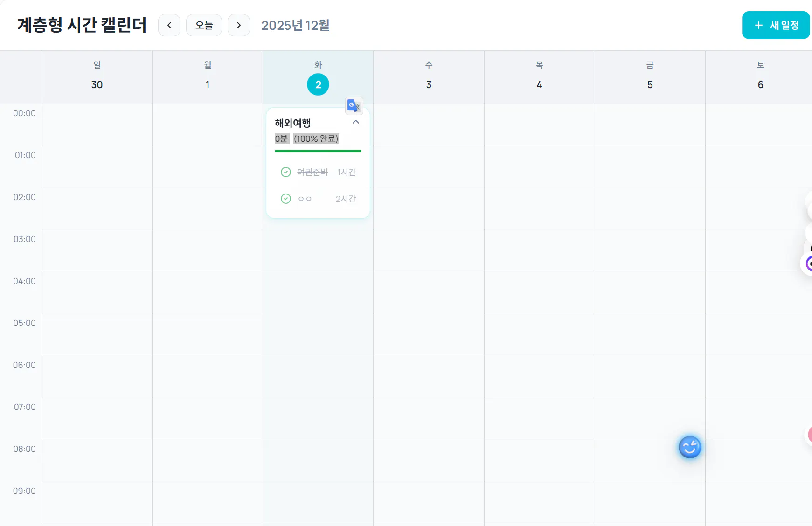Click the 00:00 time label
This screenshot has width=812, height=526.
coord(25,113)
